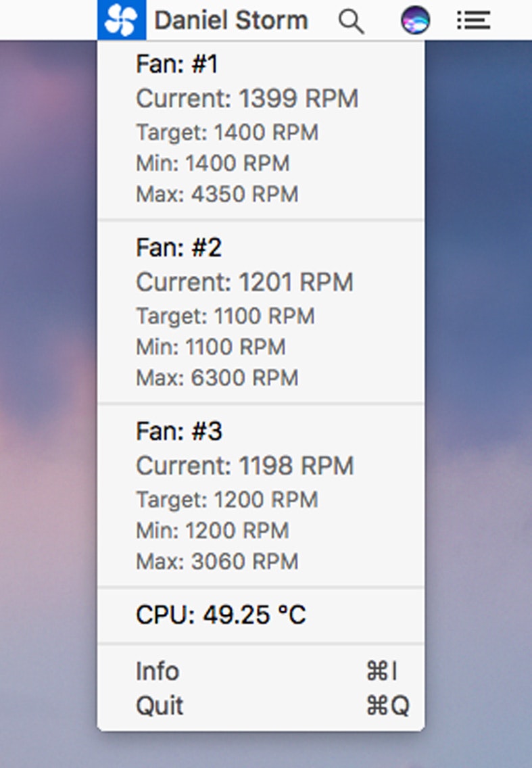Select the Info menu item
The width and height of the screenshot is (532, 768).
point(158,671)
